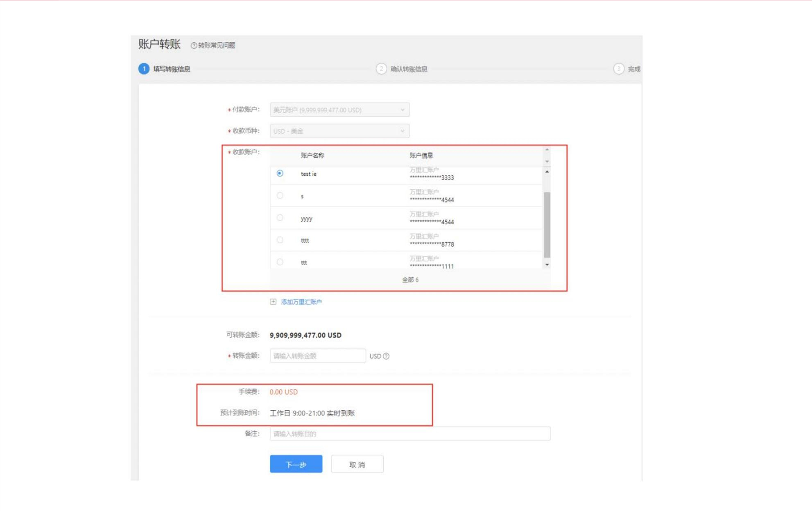
Task: Click step 2 confirm info circle
Action: tap(381, 69)
